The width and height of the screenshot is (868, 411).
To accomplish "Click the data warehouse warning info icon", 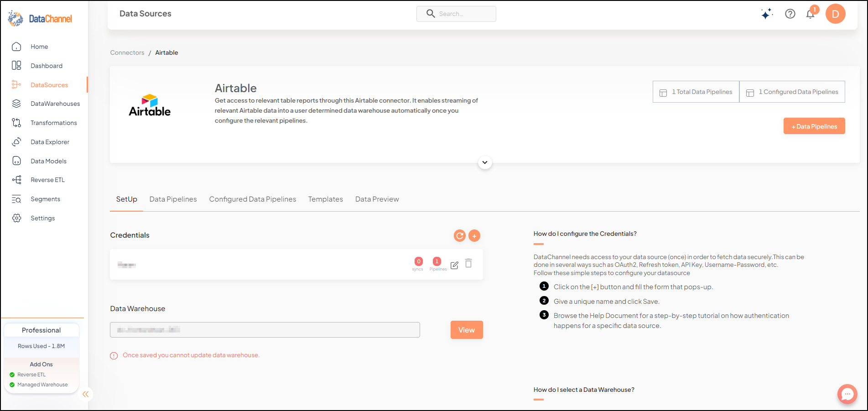I will (114, 356).
